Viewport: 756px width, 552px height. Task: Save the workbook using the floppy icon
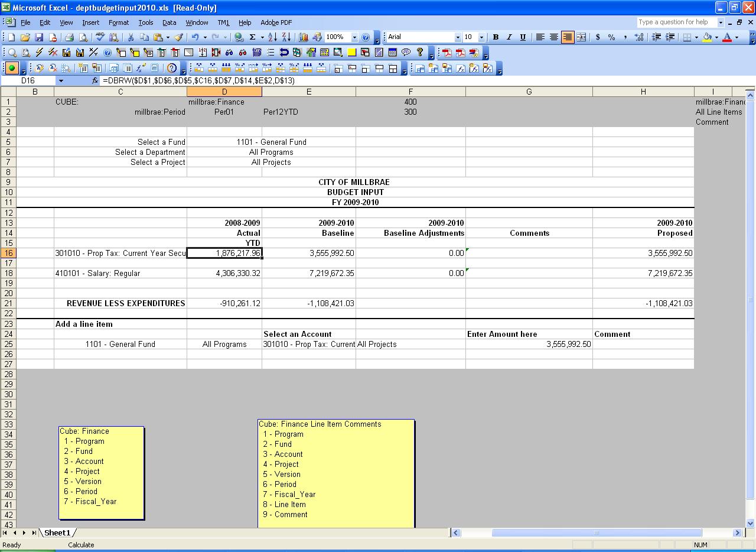coord(39,37)
